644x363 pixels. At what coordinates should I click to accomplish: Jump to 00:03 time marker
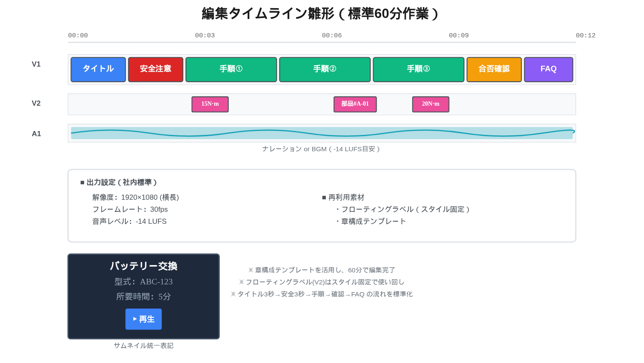coord(205,36)
